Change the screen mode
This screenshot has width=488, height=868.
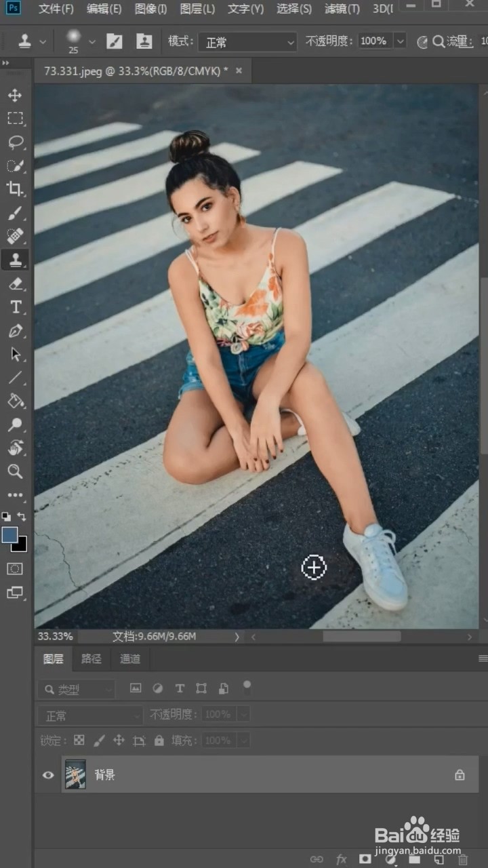15,593
